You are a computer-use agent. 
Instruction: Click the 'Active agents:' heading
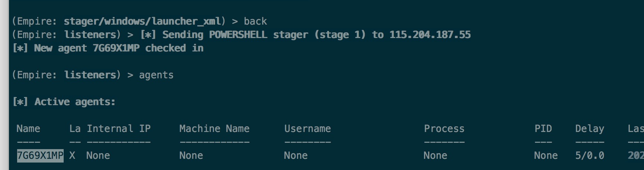tap(75, 102)
